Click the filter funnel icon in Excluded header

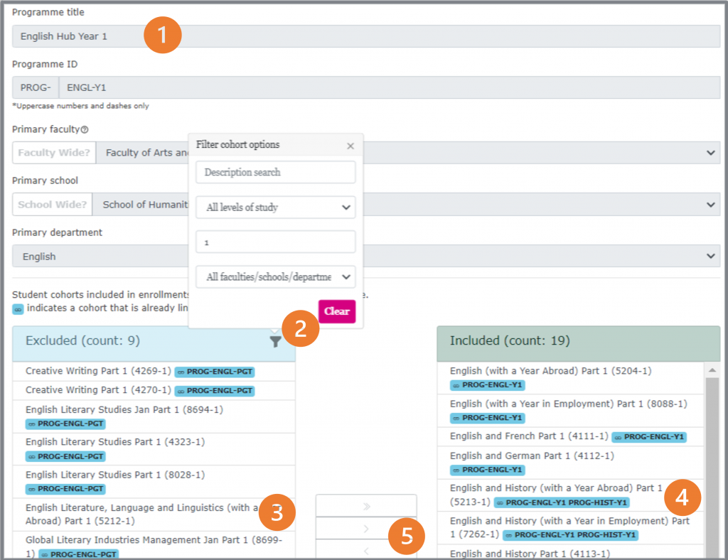[275, 342]
